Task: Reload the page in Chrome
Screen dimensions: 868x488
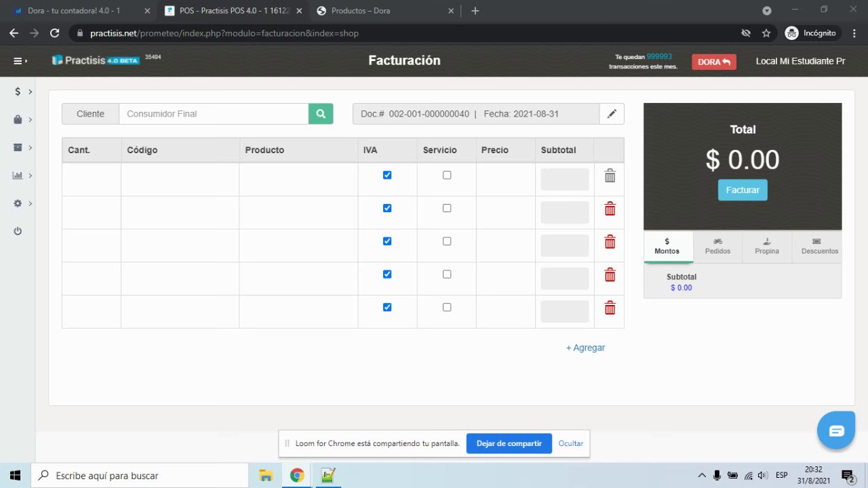Action: pyautogui.click(x=55, y=33)
